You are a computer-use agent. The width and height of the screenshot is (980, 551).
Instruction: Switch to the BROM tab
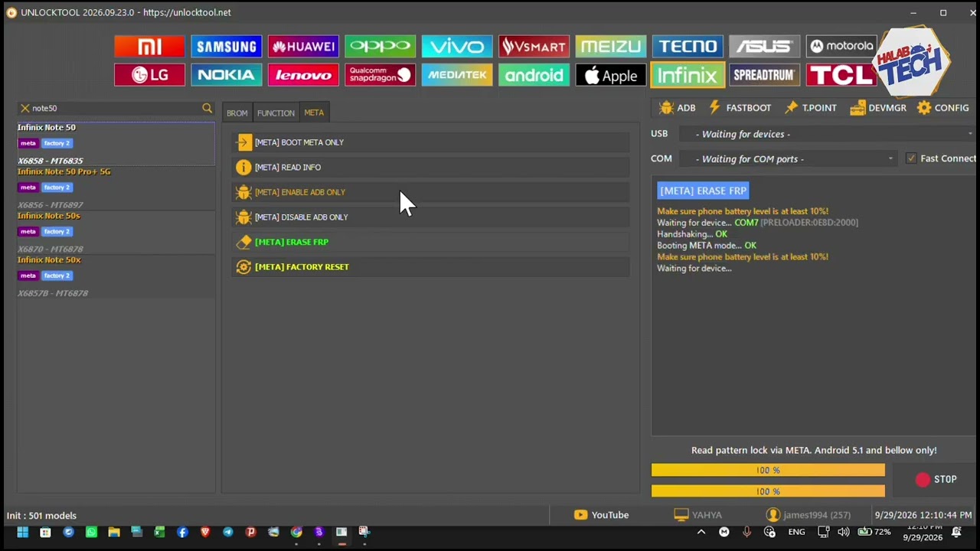pyautogui.click(x=237, y=113)
